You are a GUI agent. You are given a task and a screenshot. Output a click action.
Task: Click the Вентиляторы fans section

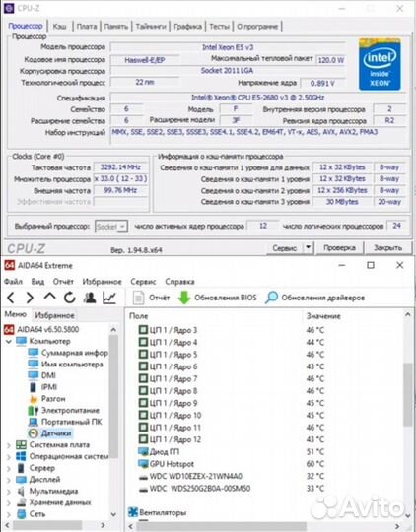[x=158, y=512]
